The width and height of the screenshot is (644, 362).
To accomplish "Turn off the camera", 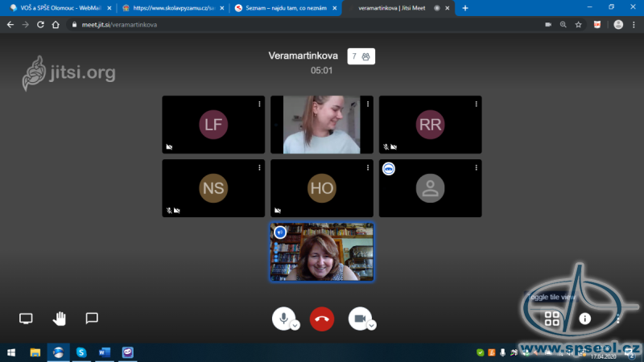I will point(358,318).
